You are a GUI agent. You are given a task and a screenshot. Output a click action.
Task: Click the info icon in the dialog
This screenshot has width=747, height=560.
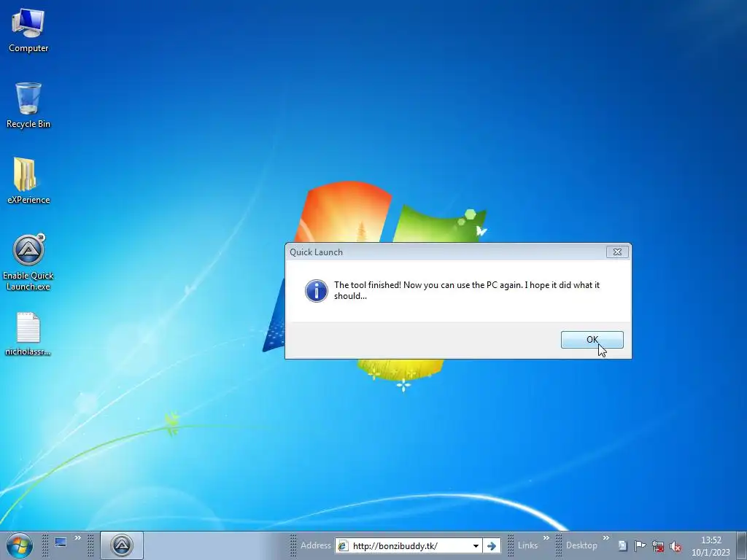317,290
